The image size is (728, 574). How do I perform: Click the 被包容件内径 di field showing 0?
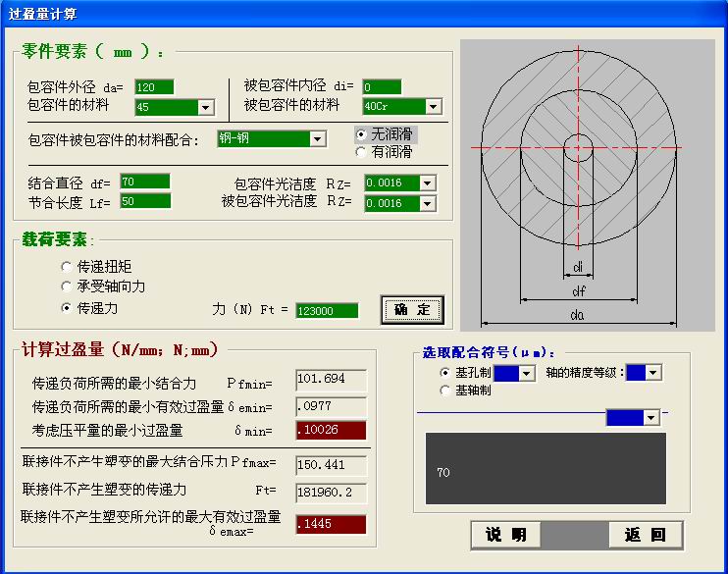coord(382,87)
